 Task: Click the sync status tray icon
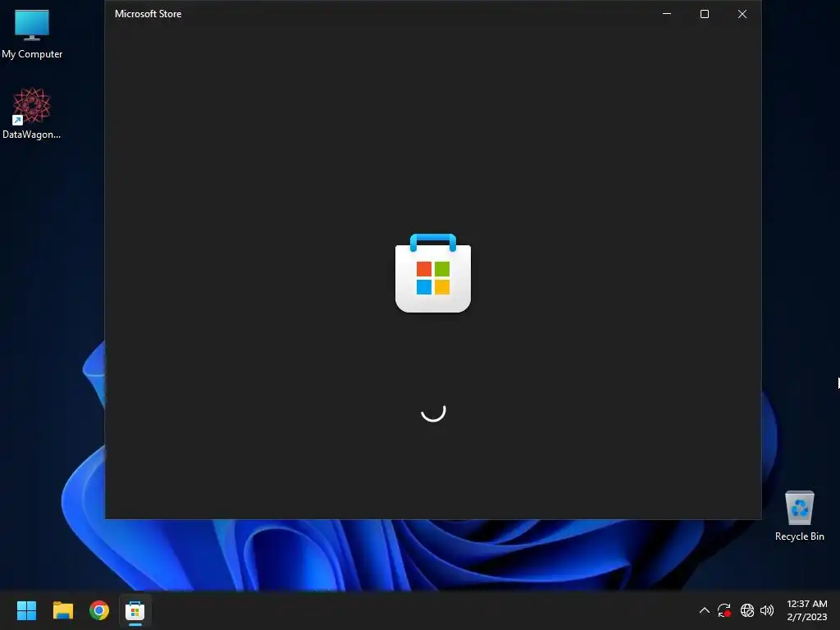coord(724,610)
